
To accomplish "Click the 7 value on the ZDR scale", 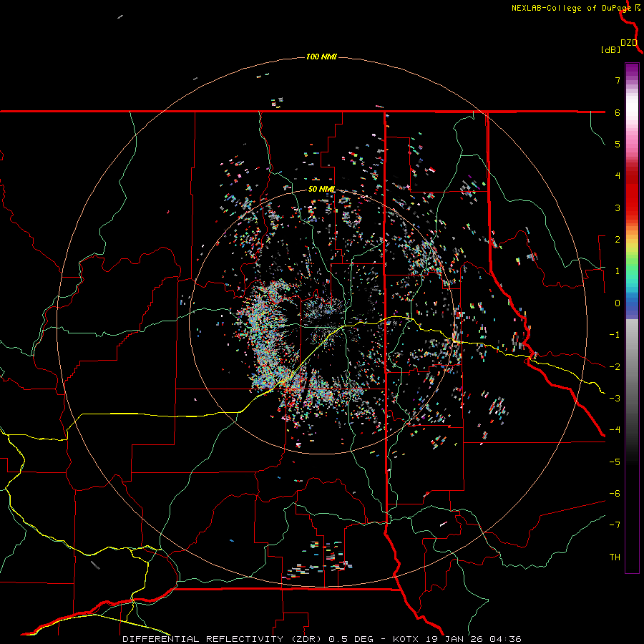I will 618,80.
